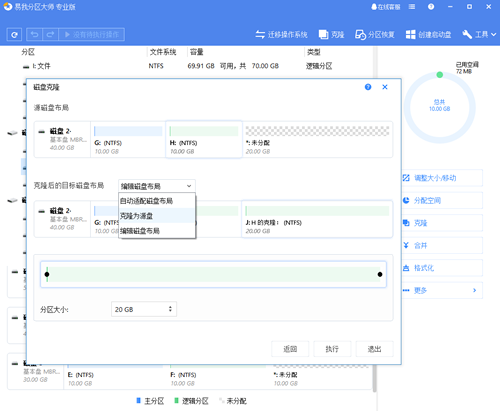Click the 分区大小 20 GB field

[144, 309]
